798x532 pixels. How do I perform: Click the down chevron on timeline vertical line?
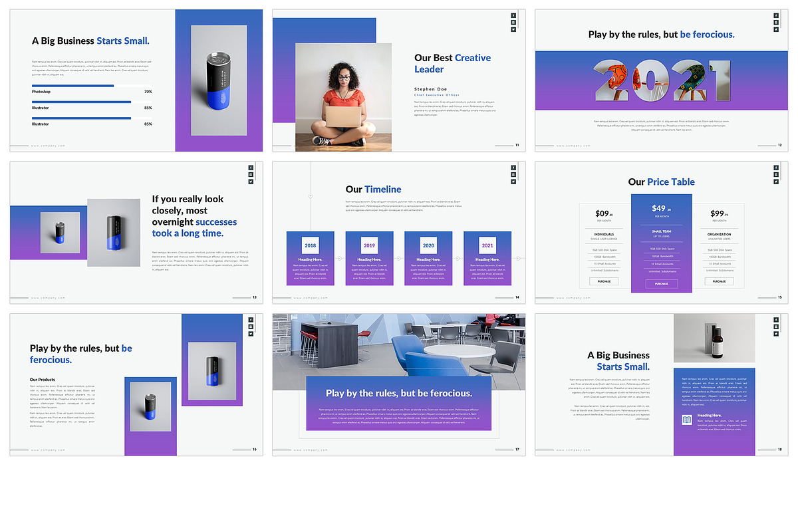coord(311,196)
